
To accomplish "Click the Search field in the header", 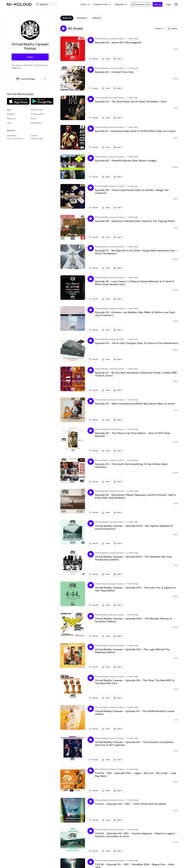I will [x=47, y=4].
